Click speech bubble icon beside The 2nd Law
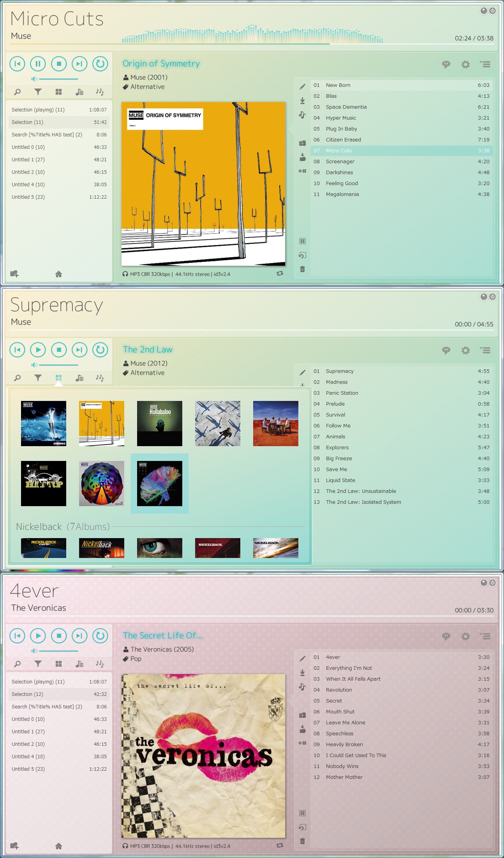Image resolution: width=504 pixels, height=858 pixels. tap(446, 350)
